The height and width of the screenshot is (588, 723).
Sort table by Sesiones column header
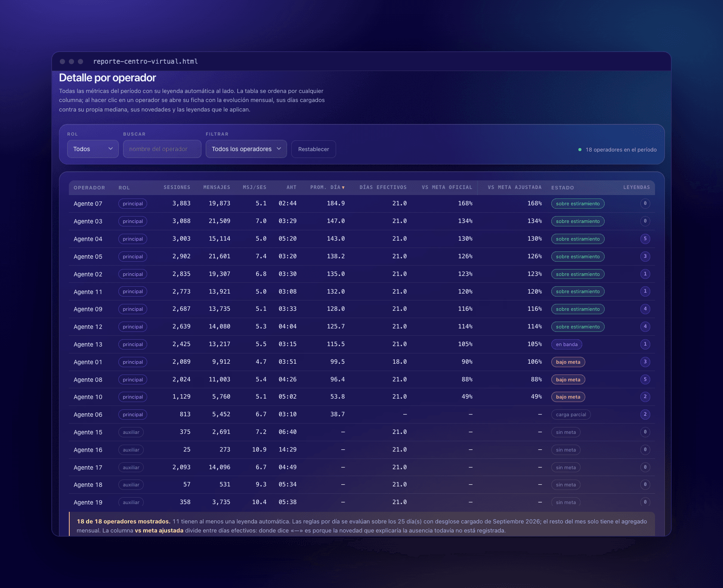(x=176, y=187)
